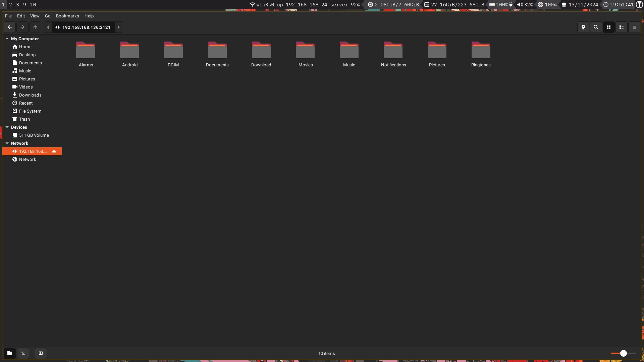Collapse the Devices section
The width and height of the screenshot is (644, 362).
pos(7,127)
